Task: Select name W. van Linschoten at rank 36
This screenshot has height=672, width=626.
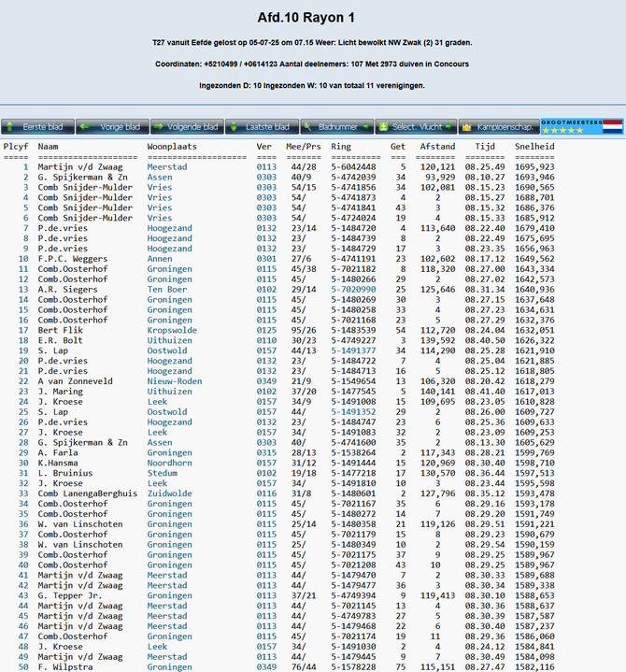Action: coord(80,524)
